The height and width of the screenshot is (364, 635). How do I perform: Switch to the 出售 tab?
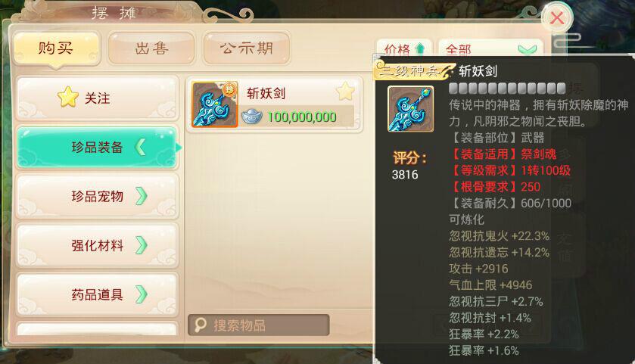(x=152, y=48)
